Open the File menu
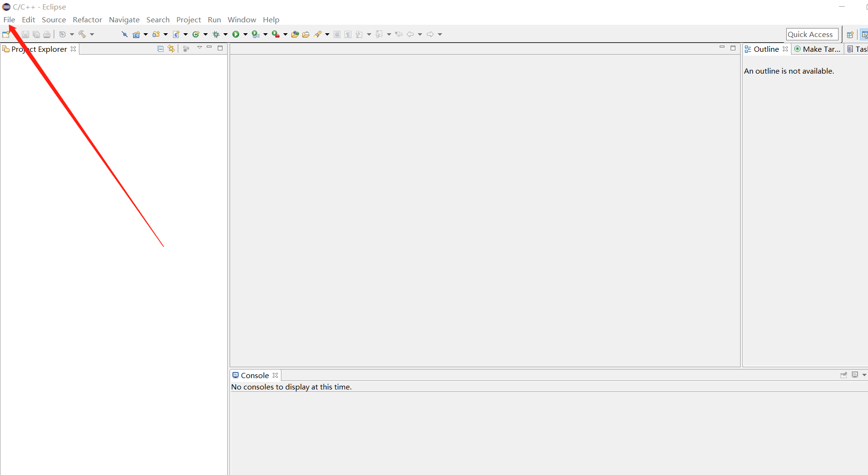Screen dimensions: 868x475 tap(9, 19)
